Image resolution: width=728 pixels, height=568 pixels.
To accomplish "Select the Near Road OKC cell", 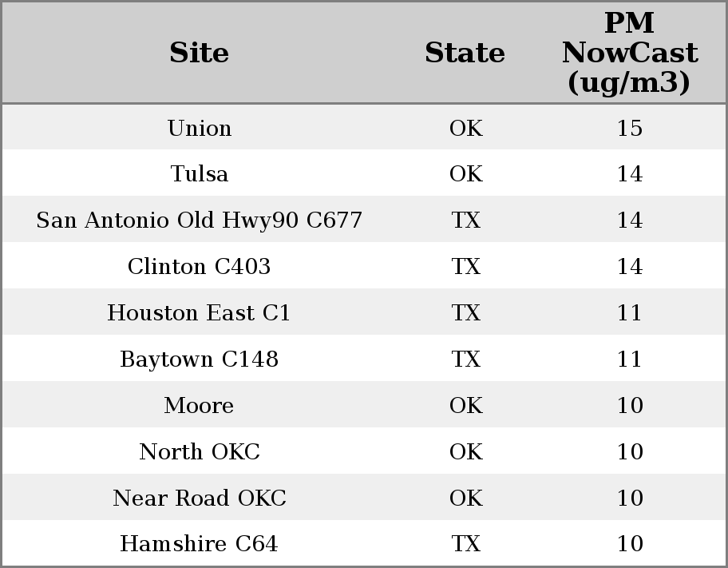I will click(200, 498).
